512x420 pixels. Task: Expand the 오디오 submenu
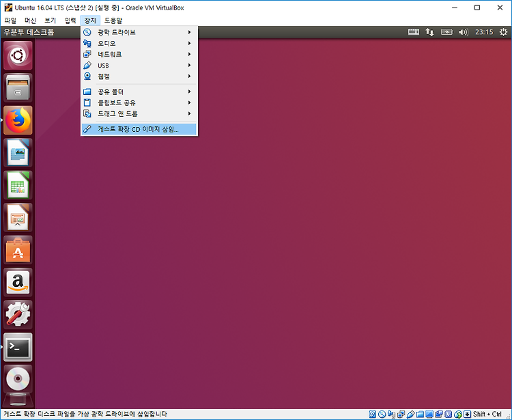[x=139, y=43]
